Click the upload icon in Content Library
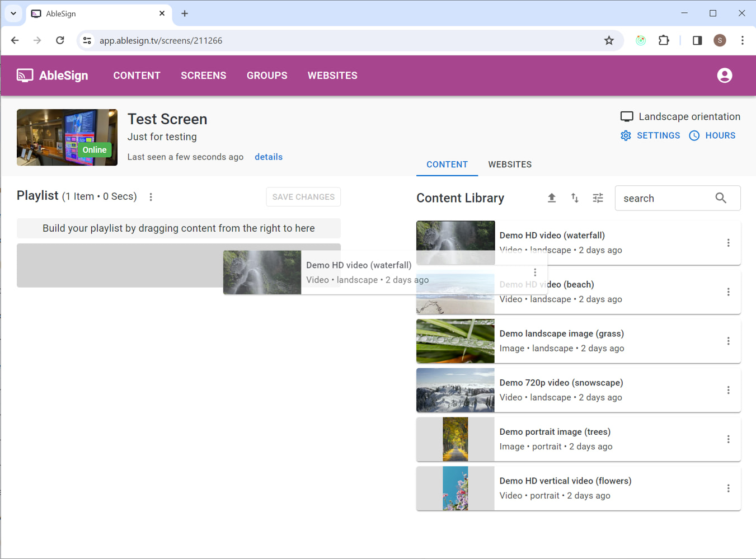Screen dimensions: 756x559 551,198
